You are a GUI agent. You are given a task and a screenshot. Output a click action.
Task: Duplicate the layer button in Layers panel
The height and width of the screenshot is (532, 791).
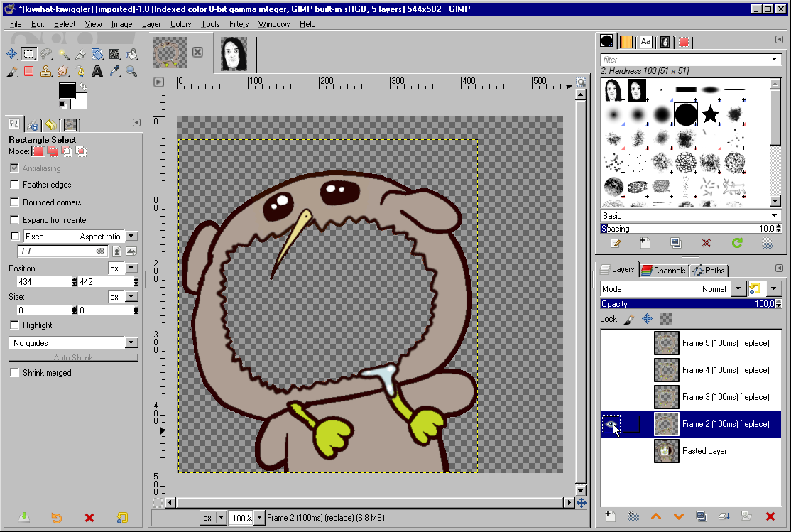702,516
